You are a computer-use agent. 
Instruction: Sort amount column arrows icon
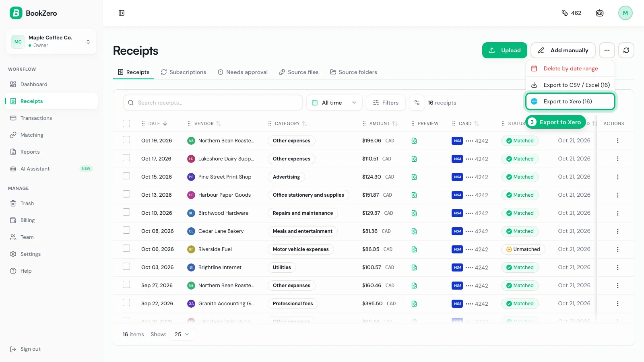pyautogui.click(x=395, y=123)
